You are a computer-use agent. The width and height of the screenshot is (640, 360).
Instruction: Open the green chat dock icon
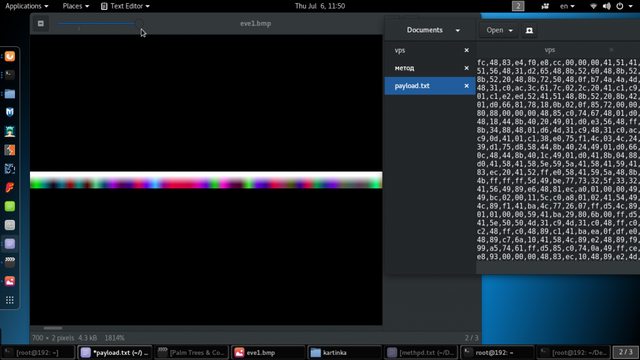pos(10,206)
